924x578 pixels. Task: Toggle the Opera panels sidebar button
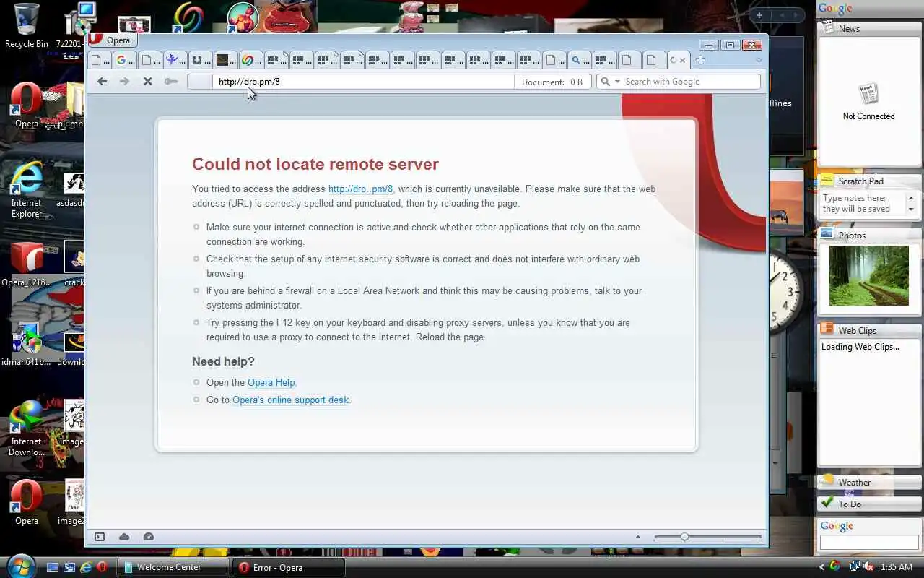100,537
